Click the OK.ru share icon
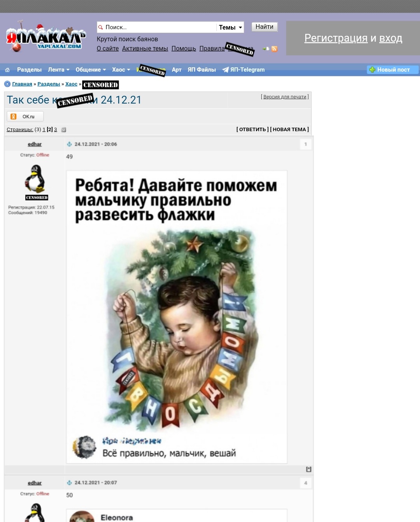 pos(14,116)
